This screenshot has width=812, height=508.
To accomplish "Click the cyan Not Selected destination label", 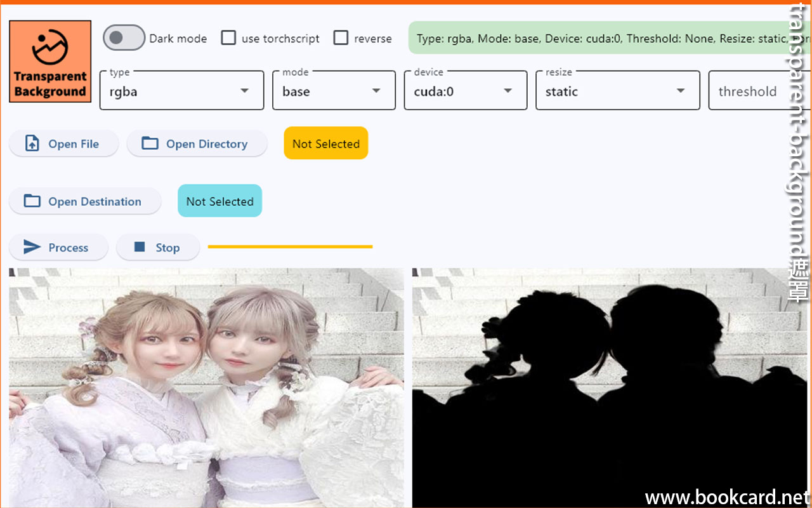I will 219,201.
